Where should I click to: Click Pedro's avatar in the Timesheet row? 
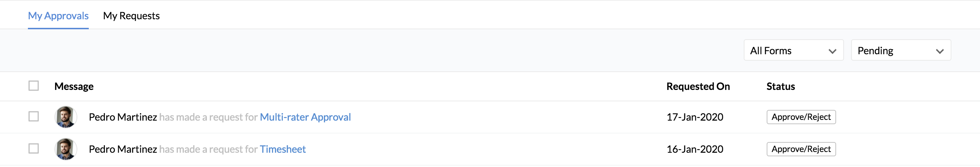[x=66, y=149]
